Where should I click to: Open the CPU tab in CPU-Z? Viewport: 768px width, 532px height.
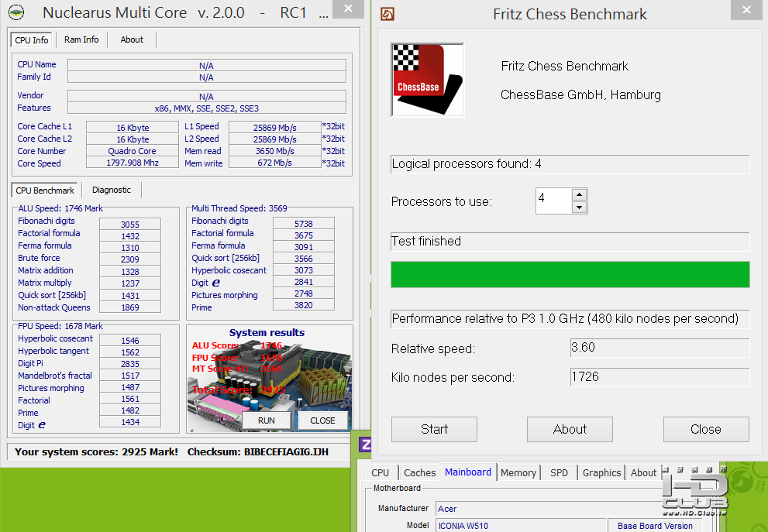click(x=380, y=473)
